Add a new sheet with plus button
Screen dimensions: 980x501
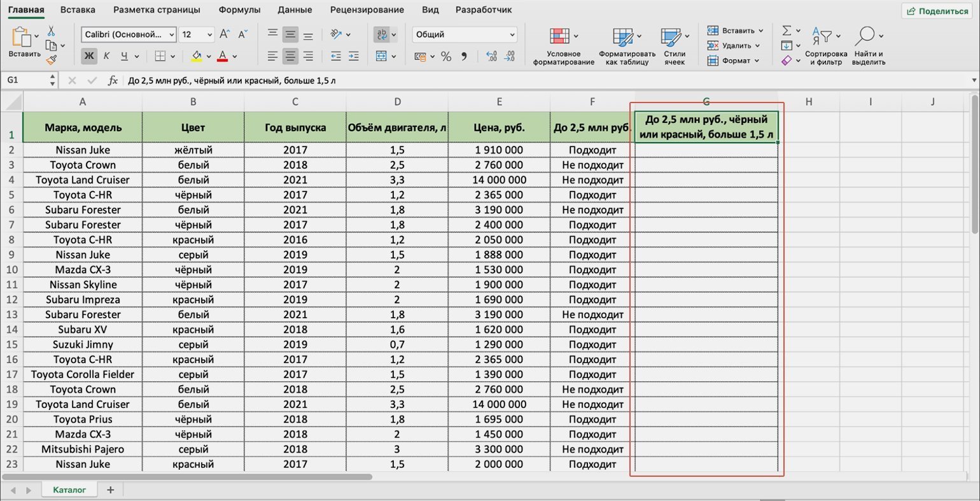coord(110,490)
